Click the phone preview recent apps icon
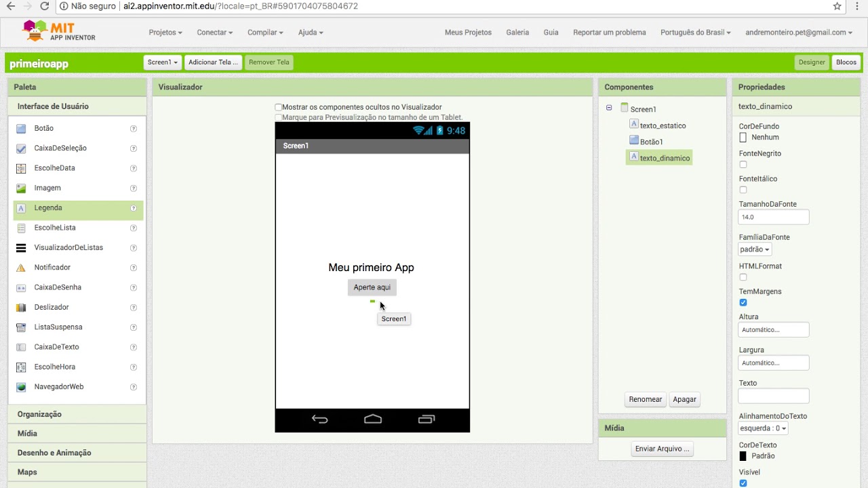This screenshot has width=868, height=488. click(427, 420)
